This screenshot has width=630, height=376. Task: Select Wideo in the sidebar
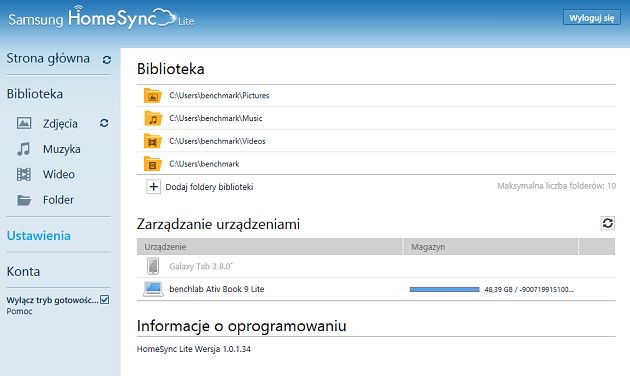[x=59, y=174]
